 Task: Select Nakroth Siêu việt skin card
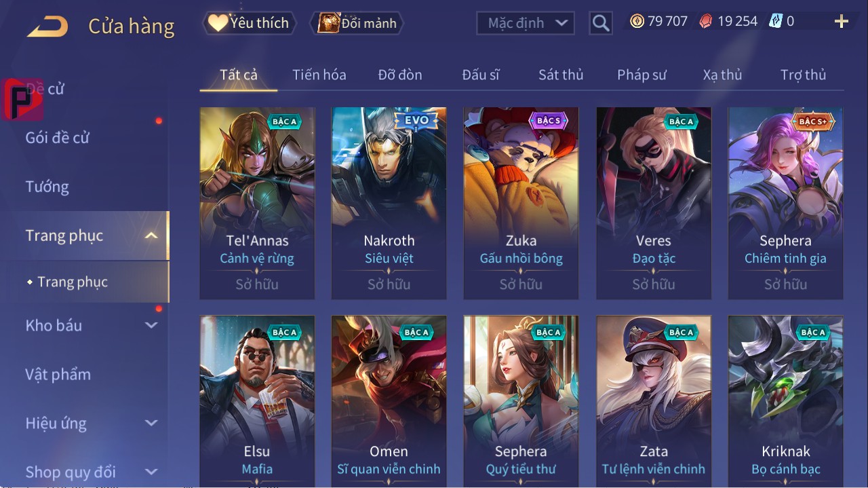[x=389, y=203]
